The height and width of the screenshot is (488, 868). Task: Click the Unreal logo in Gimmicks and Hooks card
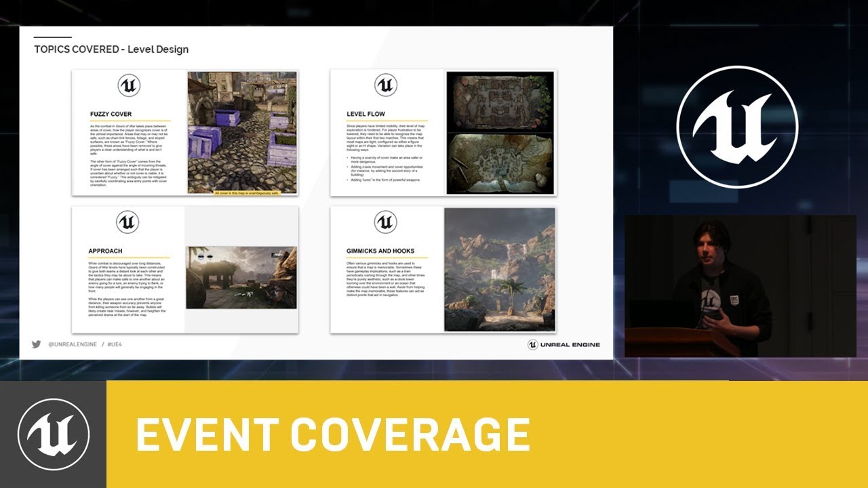pos(385,222)
